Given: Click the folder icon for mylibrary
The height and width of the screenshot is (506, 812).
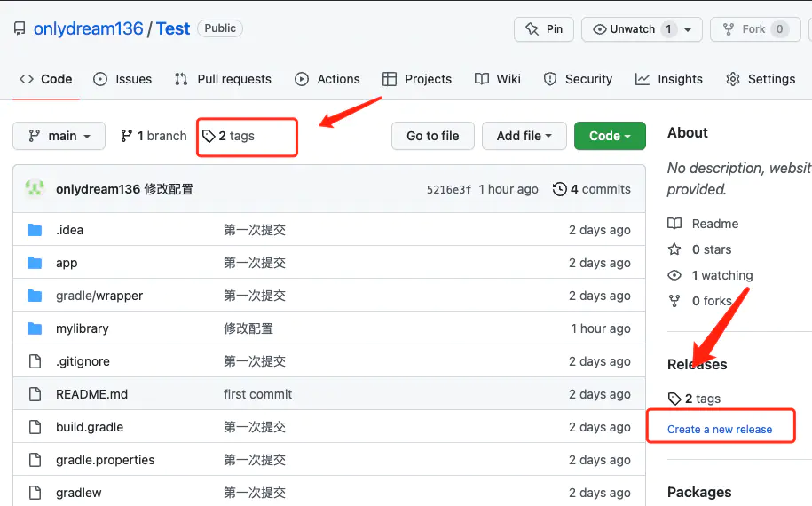Looking at the screenshot, I should point(35,328).
